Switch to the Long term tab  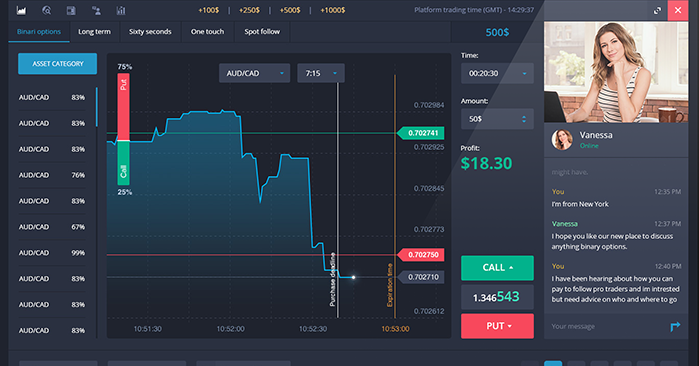click(x=94, y=32)
